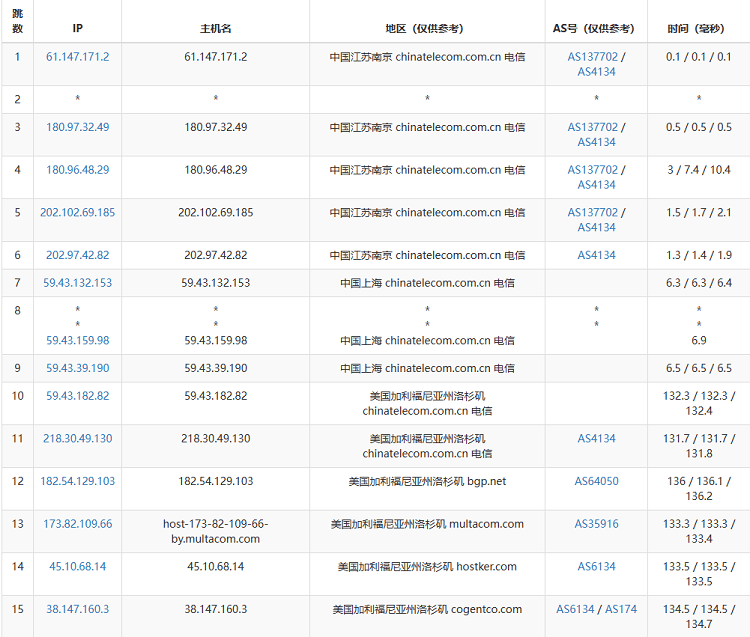Select time value 1.5 / 1.7 / 2.1
This screenshot has width=750, height=637.
pyautogui.click(x=698, y=212)
